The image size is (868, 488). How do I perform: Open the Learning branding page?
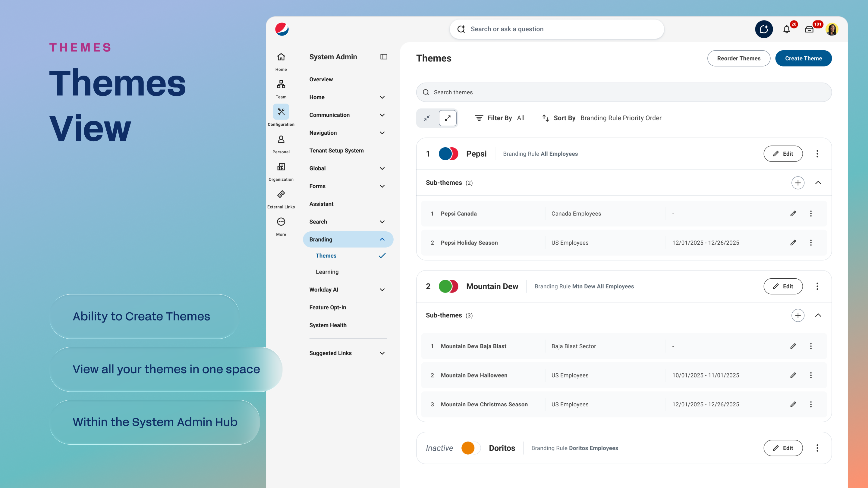point(327,272)
